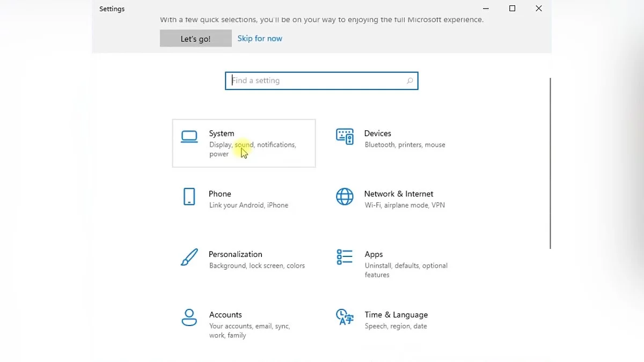Click the magnifier icon in search box
This screenshot has height=362, width=644.
pyautogui.click(x=409, y=81)
